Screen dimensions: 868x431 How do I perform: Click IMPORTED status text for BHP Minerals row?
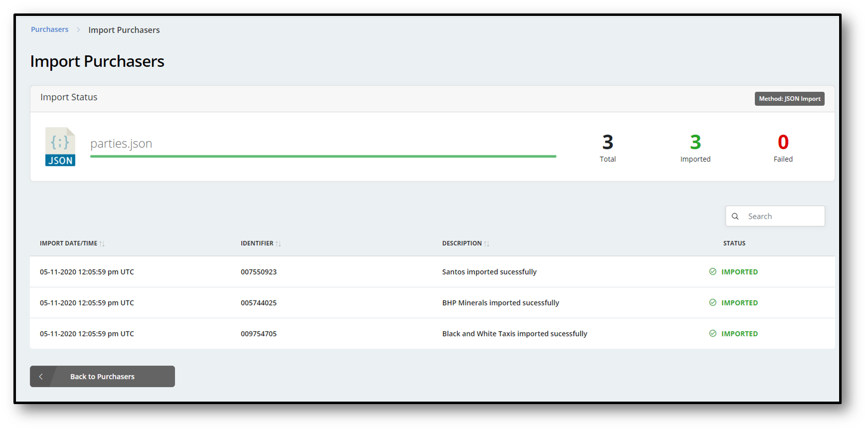click(740, 302)
